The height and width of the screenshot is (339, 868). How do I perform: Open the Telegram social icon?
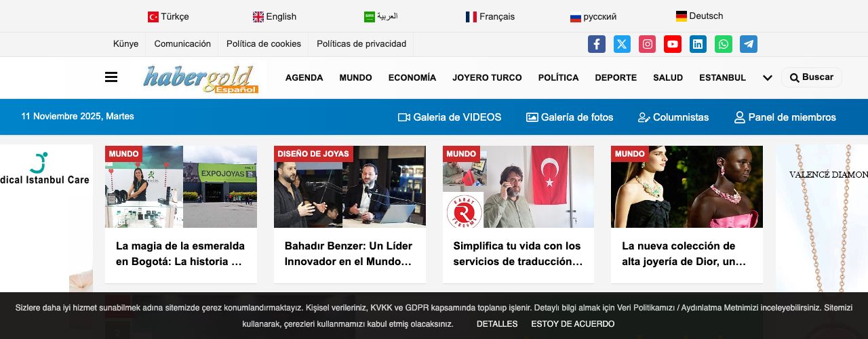point(749,44)
